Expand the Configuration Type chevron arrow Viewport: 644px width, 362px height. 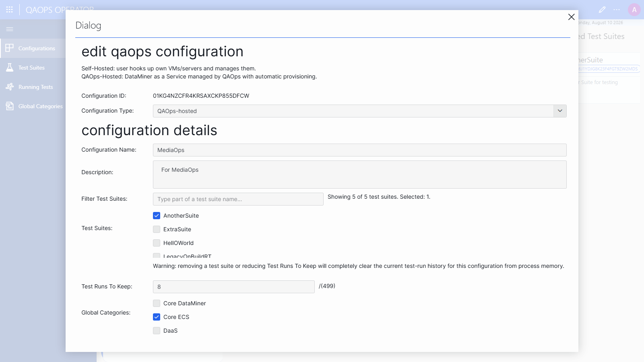560,111
